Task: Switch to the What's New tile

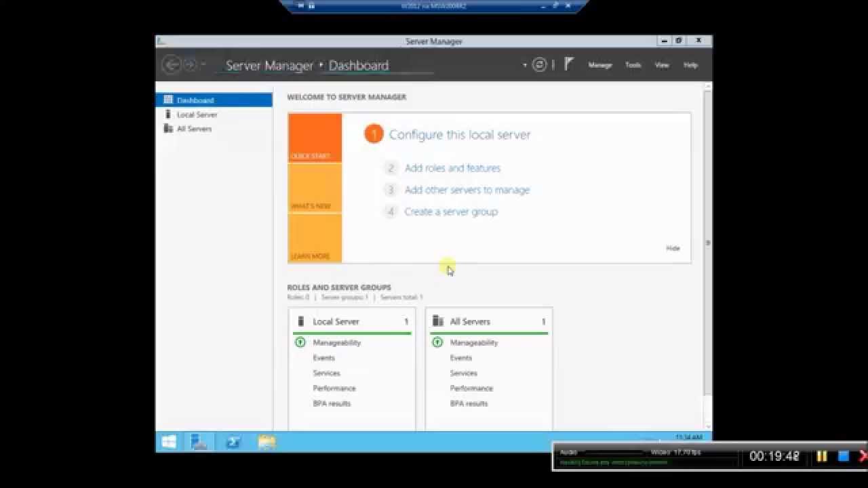Action: [315, 188]
